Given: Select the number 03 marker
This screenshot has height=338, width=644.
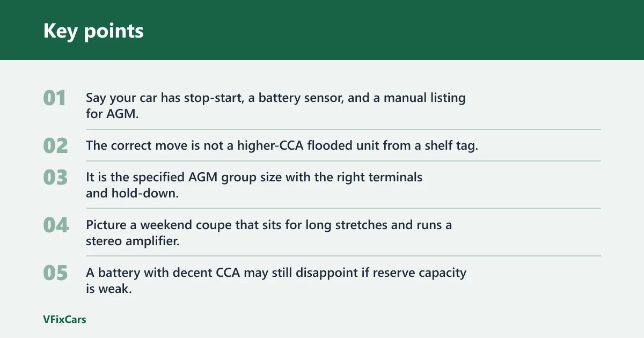Looking at the screenshot, I should tap(55, 177).
